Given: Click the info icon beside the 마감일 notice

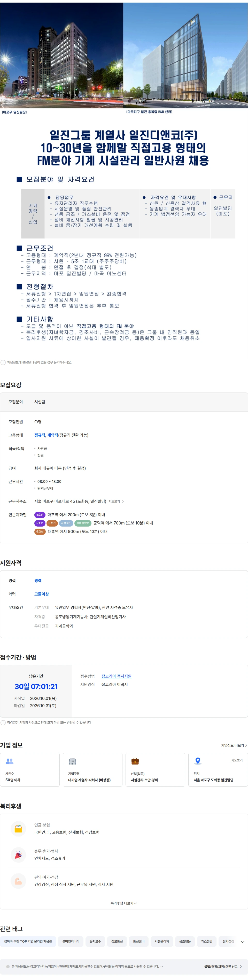Looking at the screenshot, I should click(x=3, y=722).
